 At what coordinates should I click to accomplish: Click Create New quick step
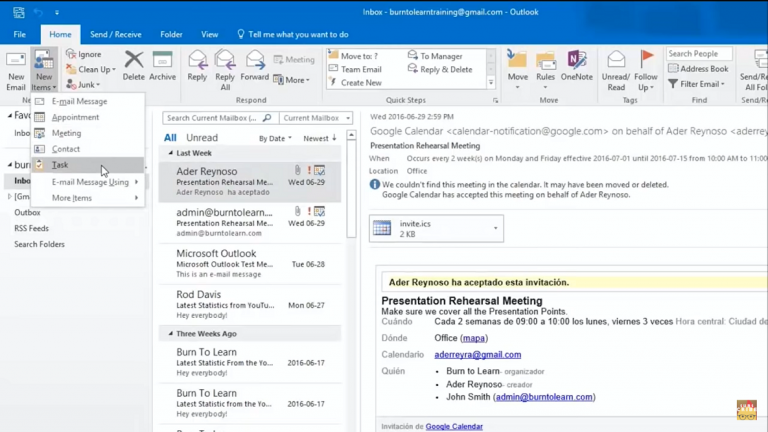click(x=355, y=83)
